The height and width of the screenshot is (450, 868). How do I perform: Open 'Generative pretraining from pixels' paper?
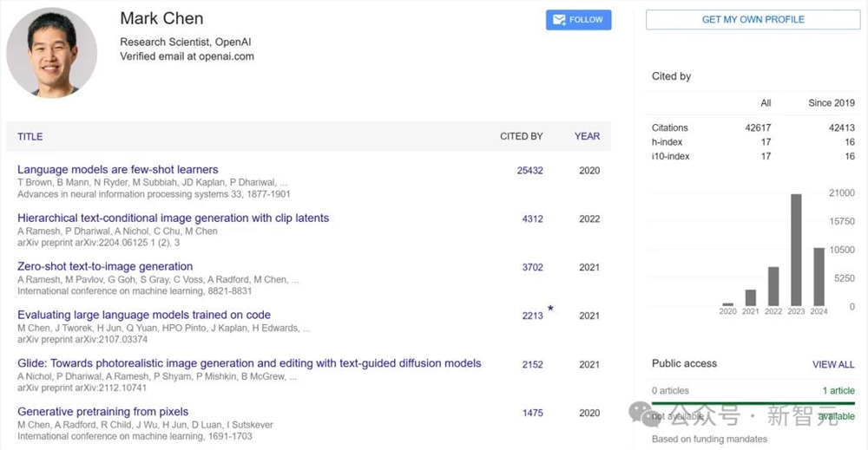click(x=102, y=412)
